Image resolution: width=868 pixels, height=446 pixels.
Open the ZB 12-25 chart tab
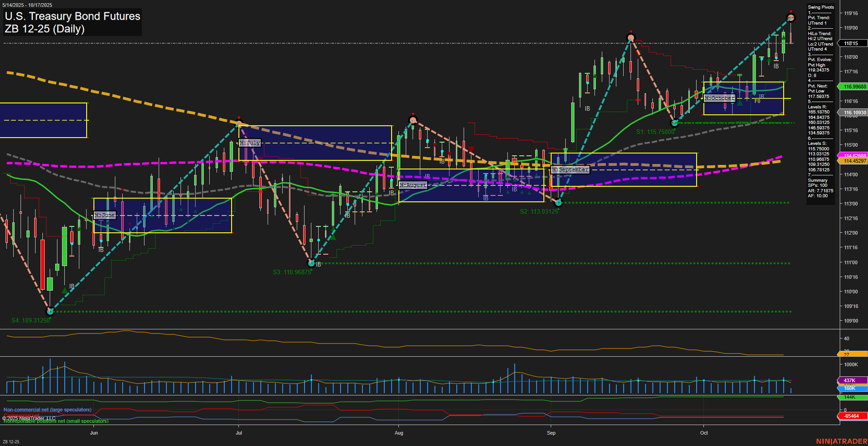pos(11,441)
